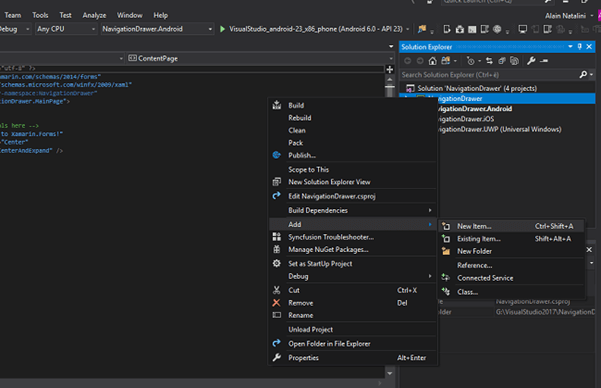Open the Solution Explorer window options dropdown arrow
The image size is (601, 388).
(570, 46)
